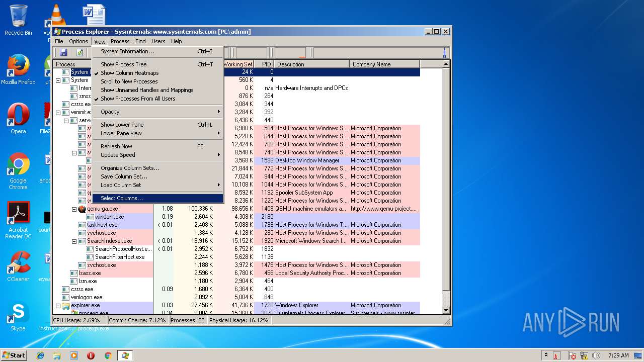
Task: Select the SearchFilterHost.exe row
Action: [x=236, y=257]
